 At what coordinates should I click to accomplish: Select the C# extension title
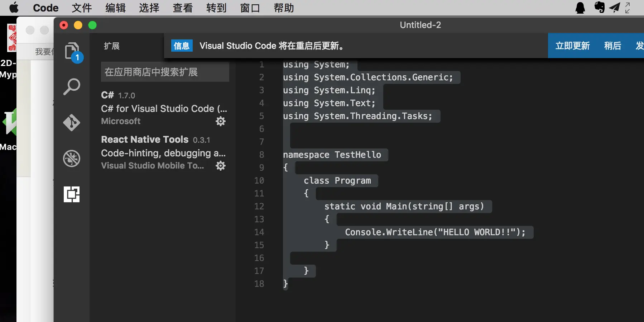107,95
